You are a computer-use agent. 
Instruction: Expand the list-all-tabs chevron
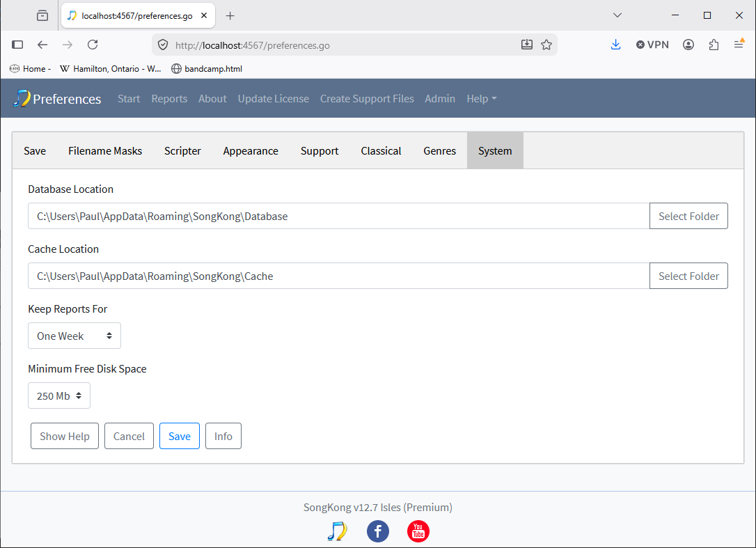[x=617, y=15]
